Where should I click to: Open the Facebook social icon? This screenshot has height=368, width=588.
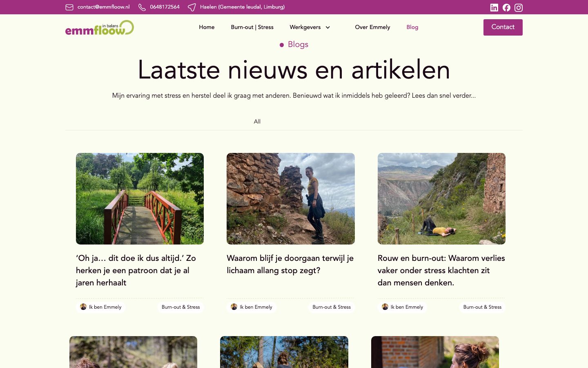click(x=506, y=7)
